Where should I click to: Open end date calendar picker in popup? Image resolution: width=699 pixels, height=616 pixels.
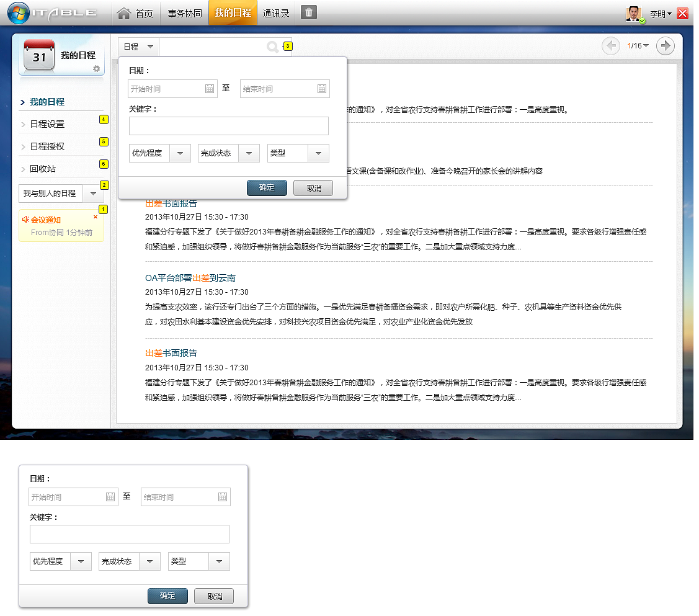click(322, 89)
